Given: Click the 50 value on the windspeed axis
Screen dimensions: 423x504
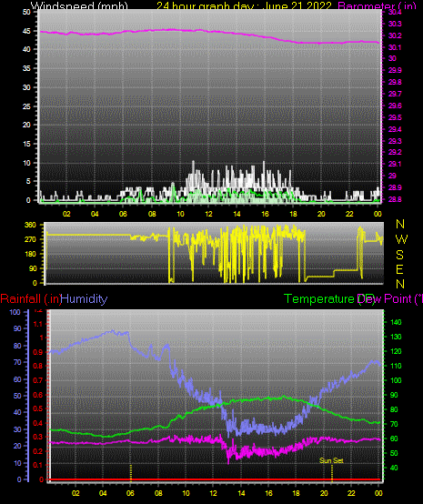Looking at the screenshot, I should click(26, 12).
